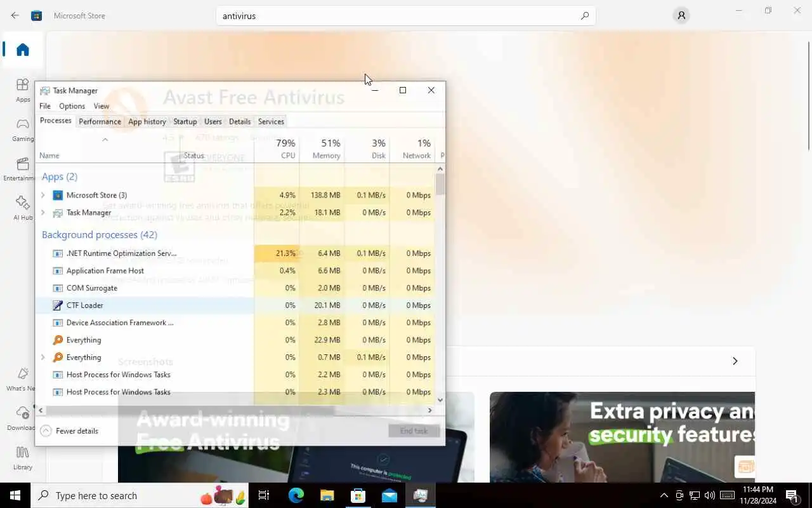This screenshot has width=812, height=508.
Task: Go to Microsoft Store Home
Action: (x=23, y=50)
